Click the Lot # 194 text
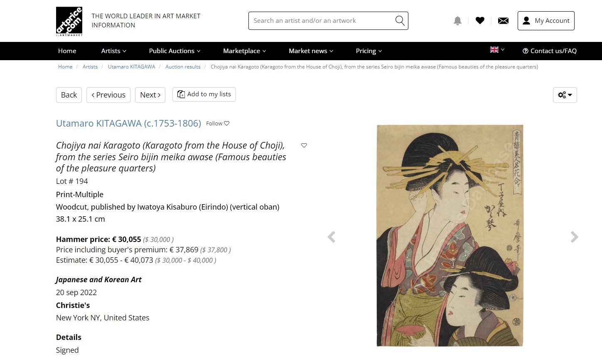 coord(72,181)
